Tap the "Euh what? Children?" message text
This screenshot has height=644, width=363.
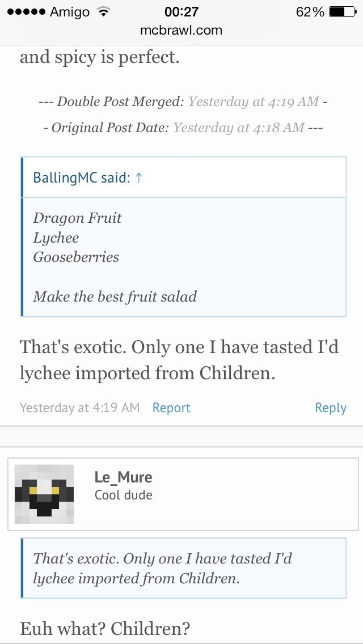click(x=105, y=628)
